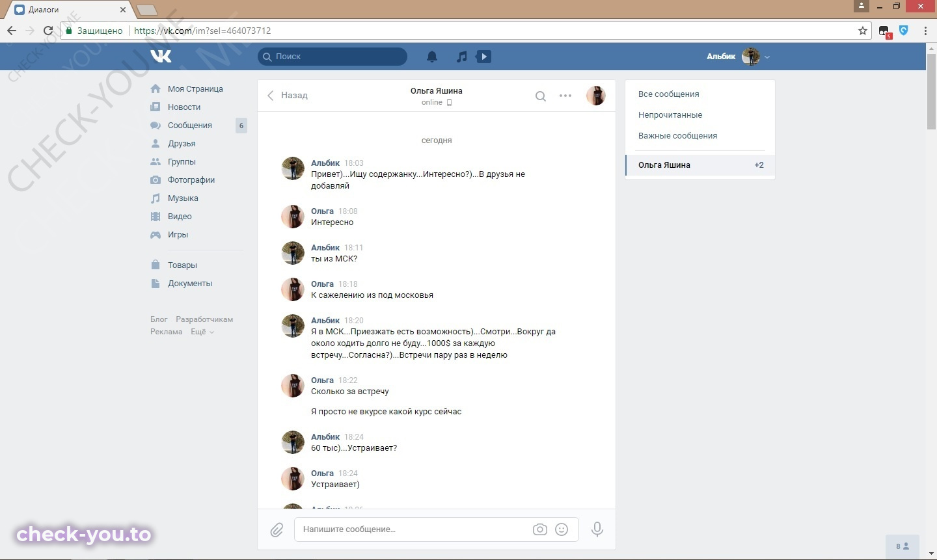Image resolution: width=937 pixels, height=560 pixels.
Task: Click the VK logo in the header
Action: pos(161,56)
